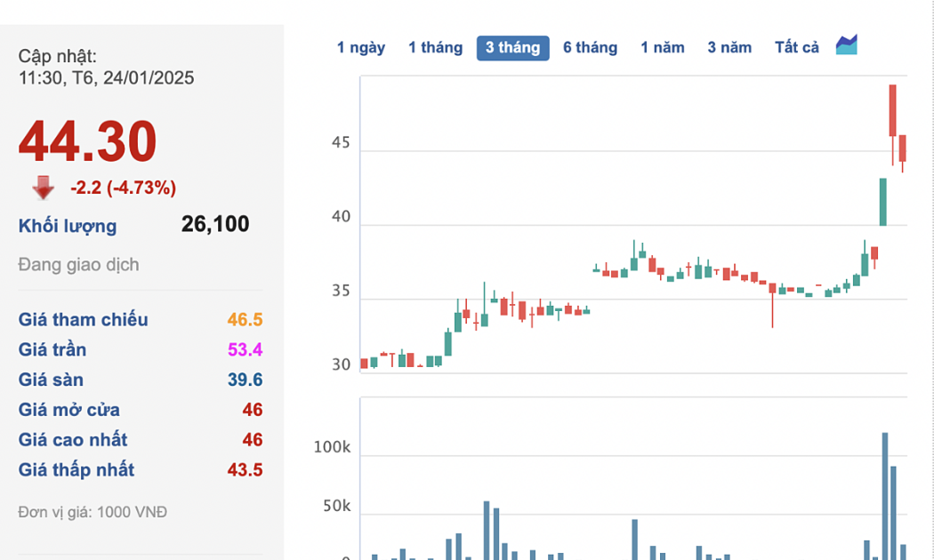Click the Giá tham chiếu label

click(x=84, y=320)
